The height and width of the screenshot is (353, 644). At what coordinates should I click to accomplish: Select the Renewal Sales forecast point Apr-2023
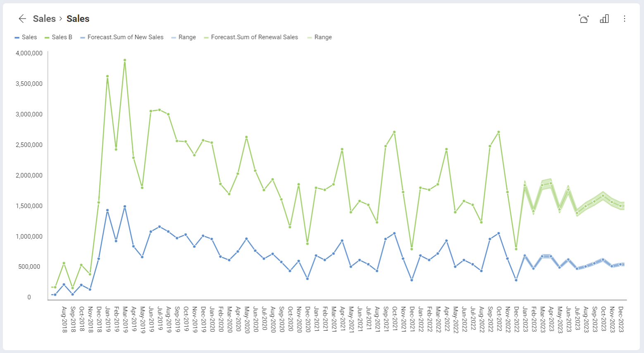click(551, 183)
